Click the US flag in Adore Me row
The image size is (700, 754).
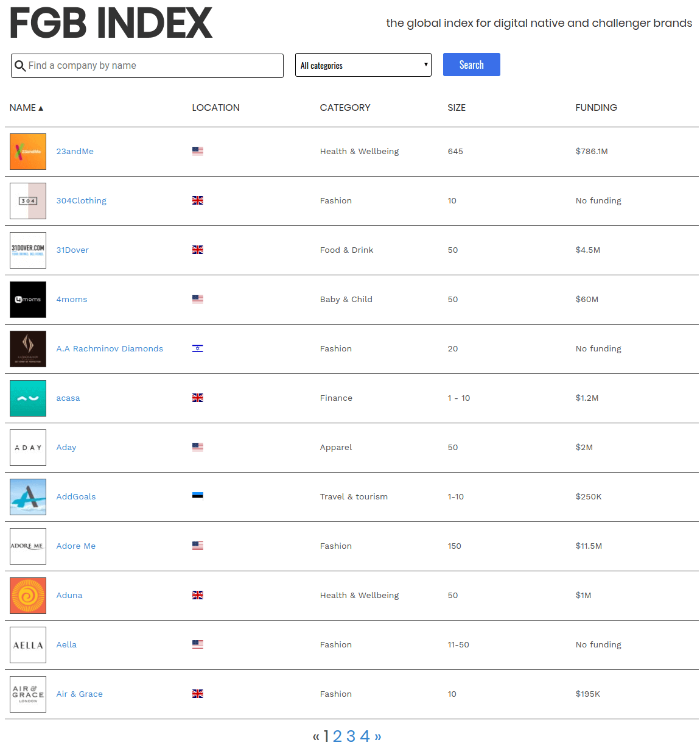click(198, 546)
